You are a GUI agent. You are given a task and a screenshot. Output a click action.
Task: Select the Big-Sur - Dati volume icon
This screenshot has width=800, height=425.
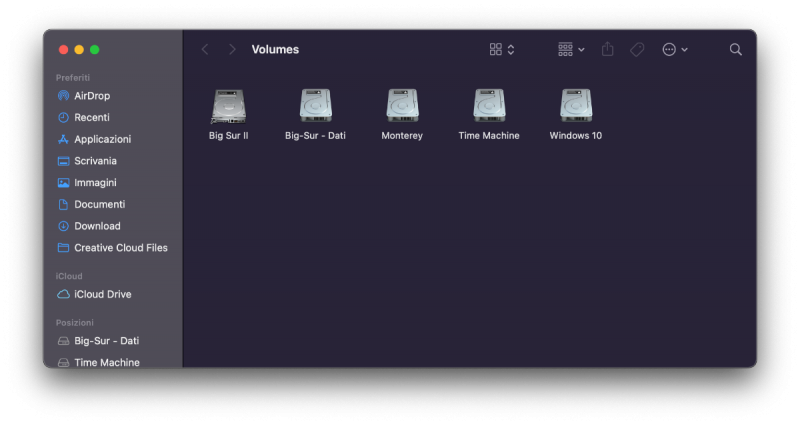[x=315, y=106]
